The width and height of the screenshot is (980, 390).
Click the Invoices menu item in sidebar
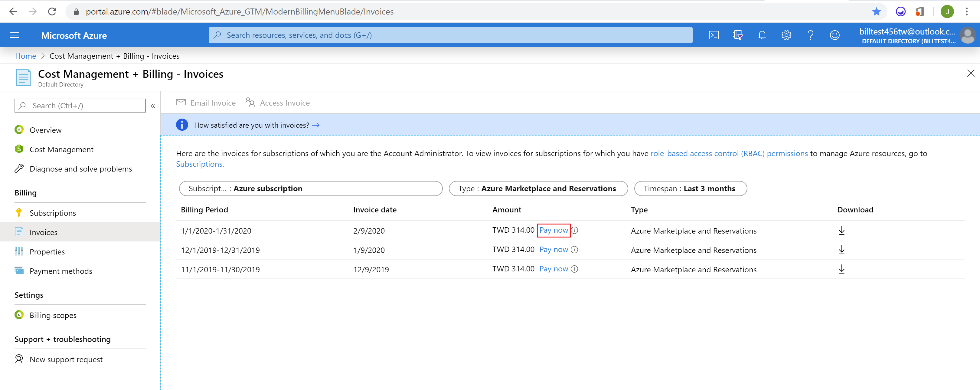[44, 232]
